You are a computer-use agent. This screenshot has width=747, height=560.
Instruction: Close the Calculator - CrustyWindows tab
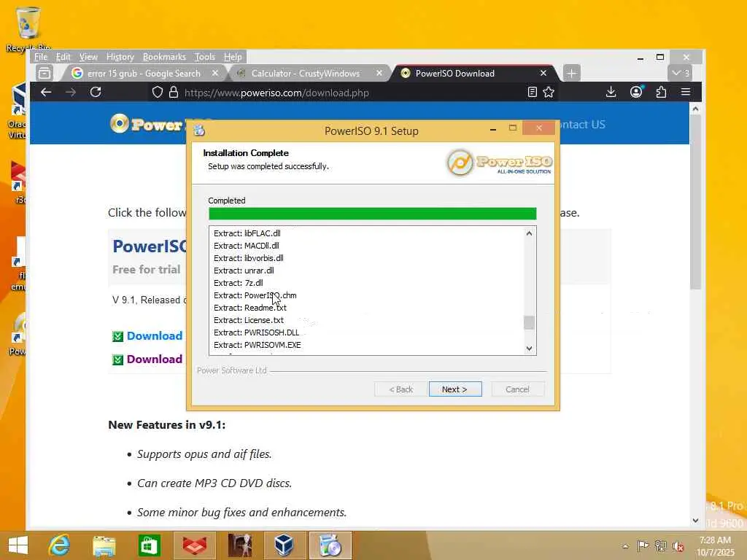[x=379, y=73]
